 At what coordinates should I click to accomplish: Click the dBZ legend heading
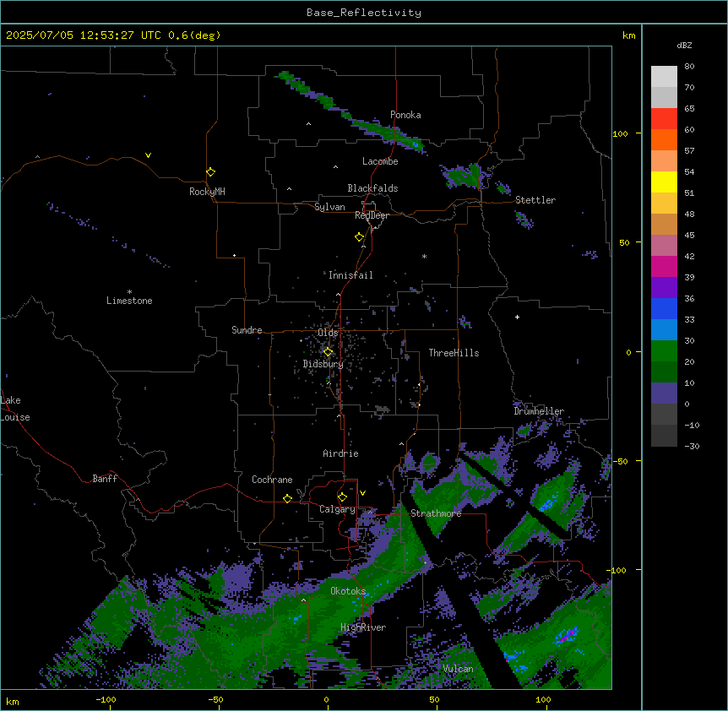(684, 45)
